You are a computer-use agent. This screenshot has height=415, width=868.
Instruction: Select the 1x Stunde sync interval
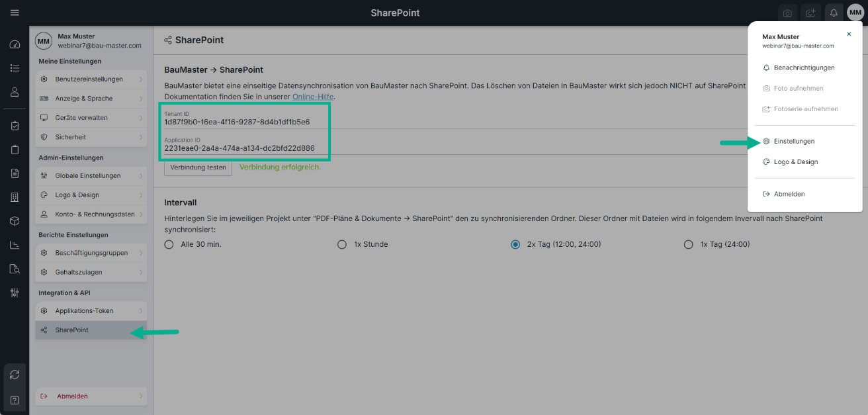[x=342, y=244]
